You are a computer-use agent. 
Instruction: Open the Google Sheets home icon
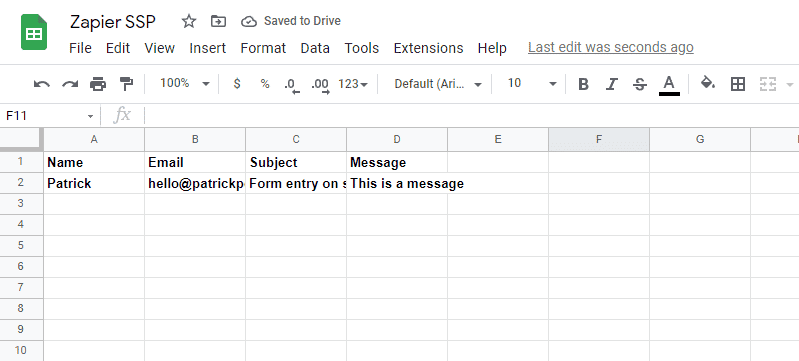tap(34, 33)
